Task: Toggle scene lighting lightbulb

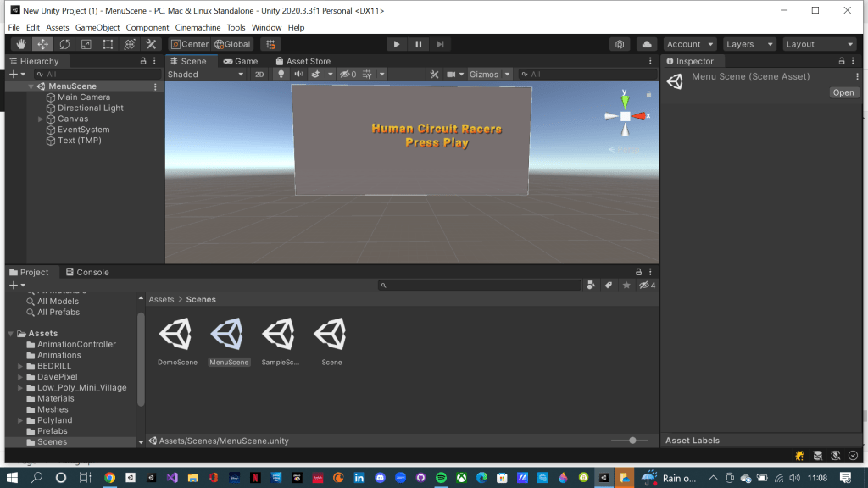Action: coord(281,75)
